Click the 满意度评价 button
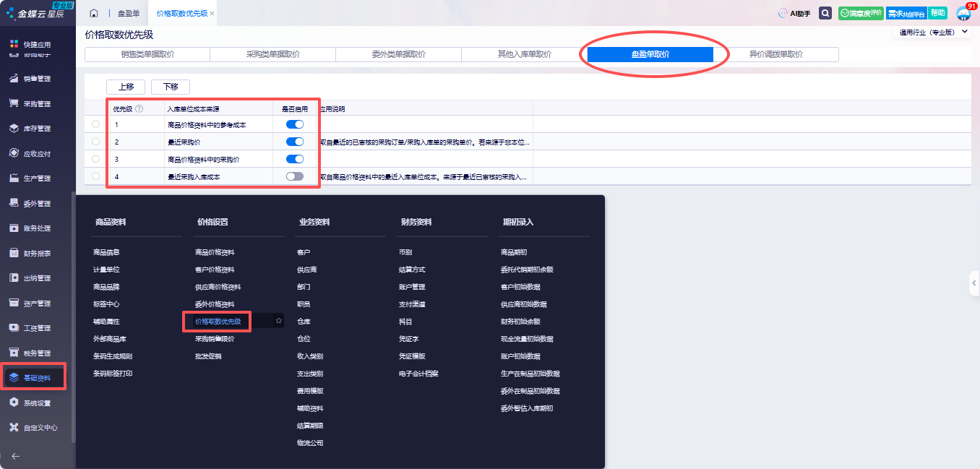The image size is (980, 469). point(861,13)
